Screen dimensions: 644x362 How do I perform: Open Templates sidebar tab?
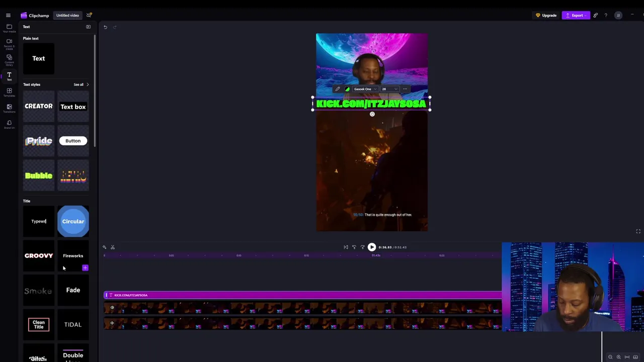click(x=9, y=93)
